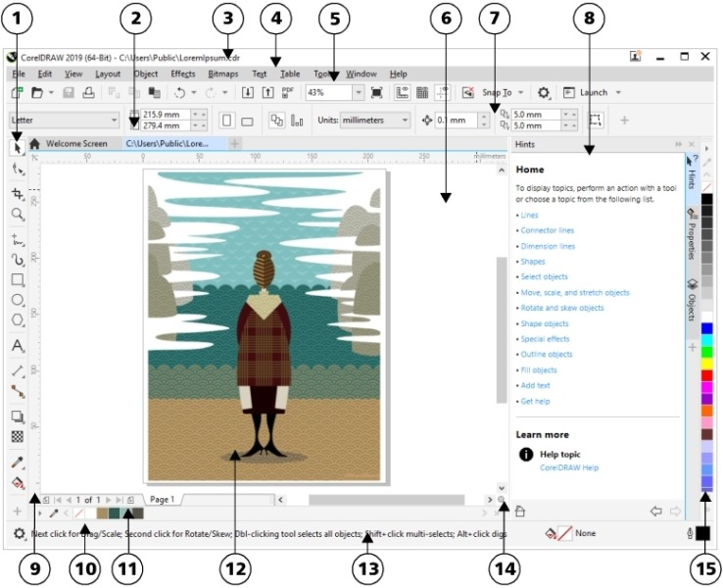Choose the Connector tool
Image resolution: width=723 pixels, height=588 pixels.
tap(18, 391)
